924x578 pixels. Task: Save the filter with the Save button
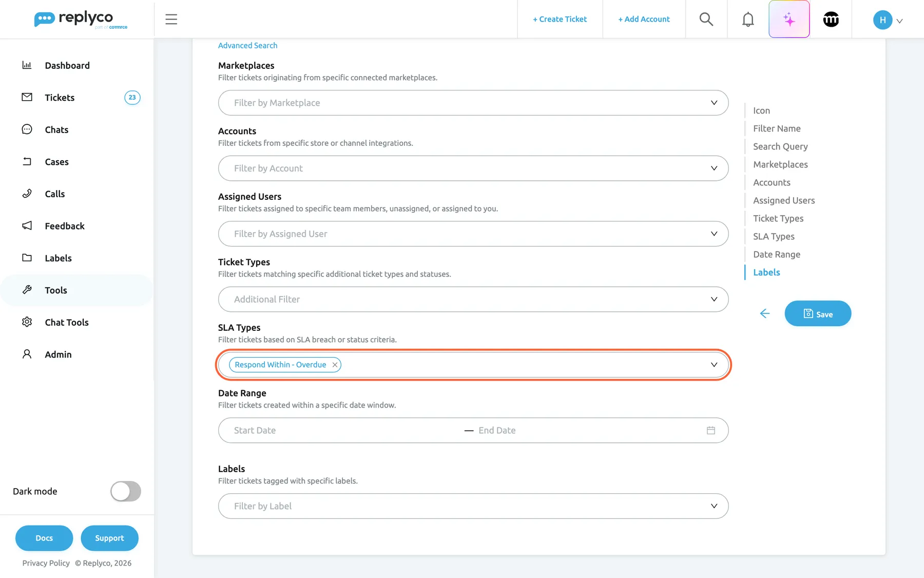(818, 313)
